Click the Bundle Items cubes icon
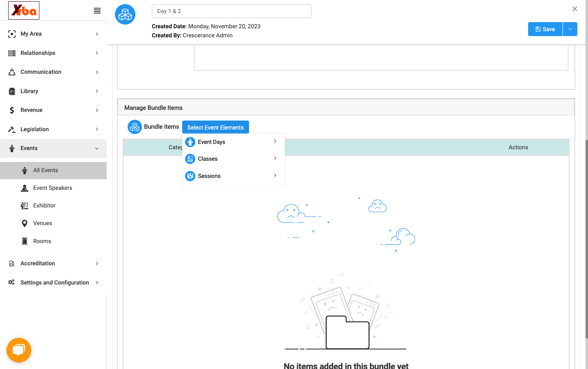Image resolution: width=588 pixels, height=369 pixels. 135,127
